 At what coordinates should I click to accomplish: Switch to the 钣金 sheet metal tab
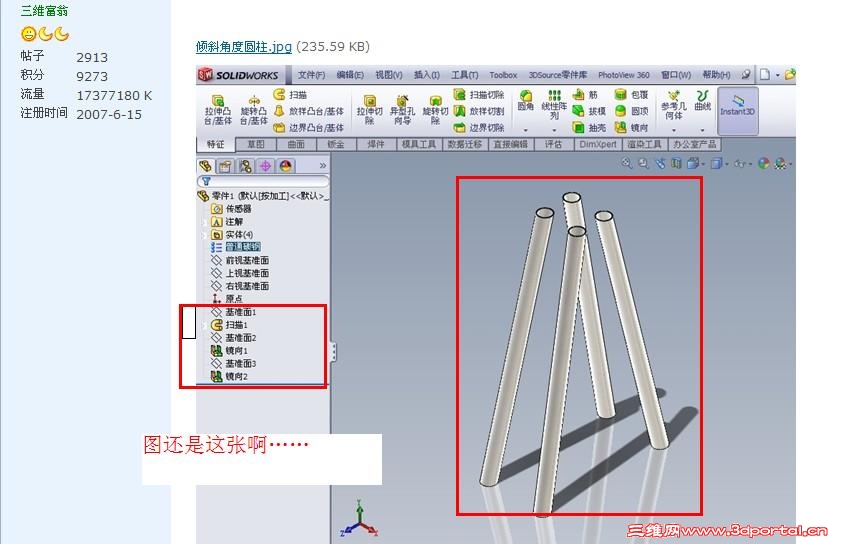(x=335, y=144)
